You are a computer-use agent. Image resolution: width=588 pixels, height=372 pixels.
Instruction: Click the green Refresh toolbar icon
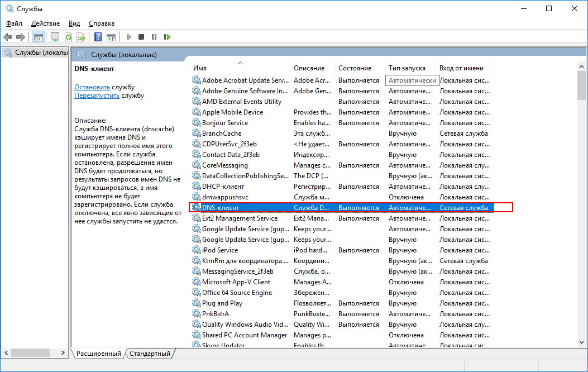click(x=68, y=37)
